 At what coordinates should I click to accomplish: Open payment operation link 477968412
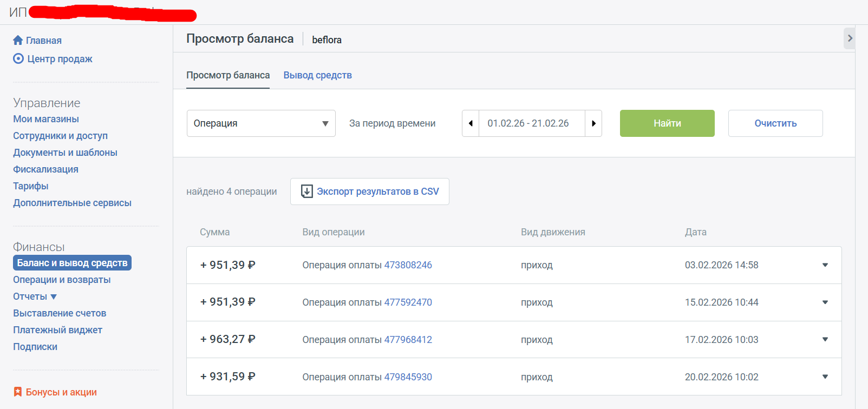coord(408,340)
